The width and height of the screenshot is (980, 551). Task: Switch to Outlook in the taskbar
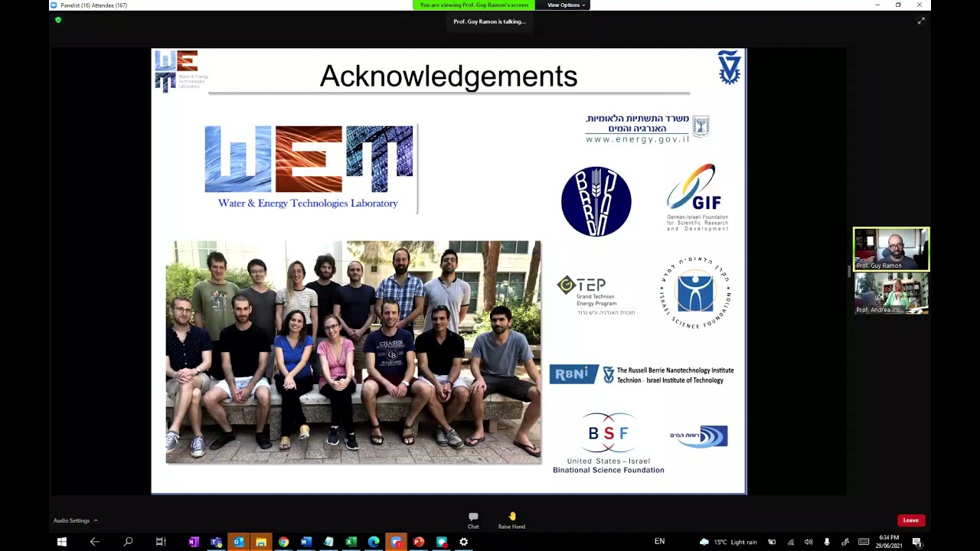click(x=238, y=542)
